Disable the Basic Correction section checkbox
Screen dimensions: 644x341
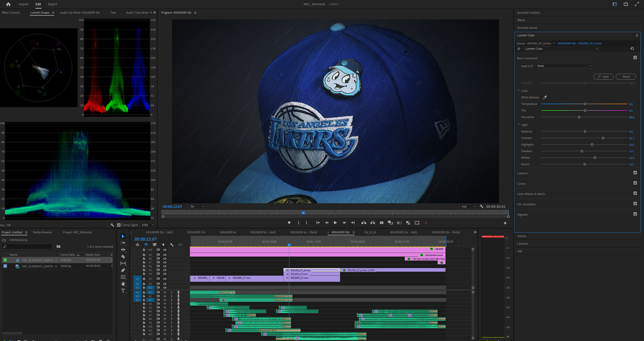[635, 58]
